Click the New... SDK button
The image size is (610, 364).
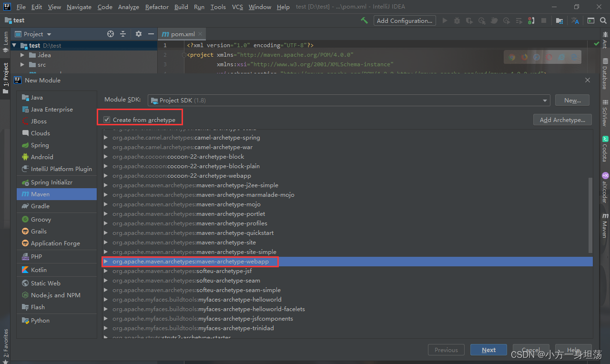click(572, 100)
